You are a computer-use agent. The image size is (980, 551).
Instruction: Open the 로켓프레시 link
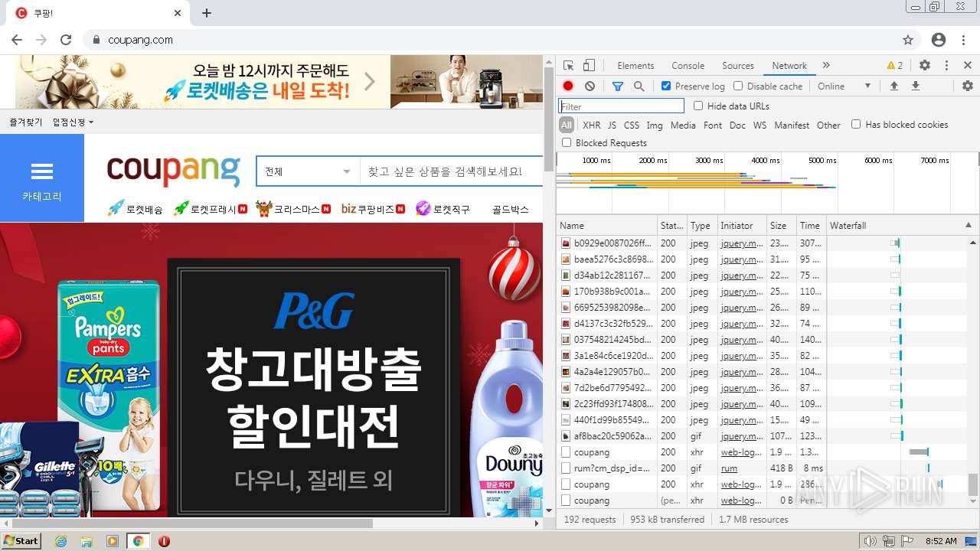coord(211,208)
